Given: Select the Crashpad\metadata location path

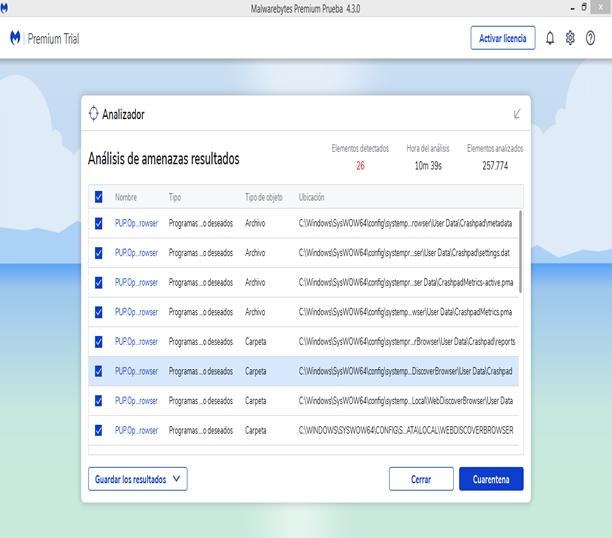Looking at the screenshot, I should coord(405,223).
